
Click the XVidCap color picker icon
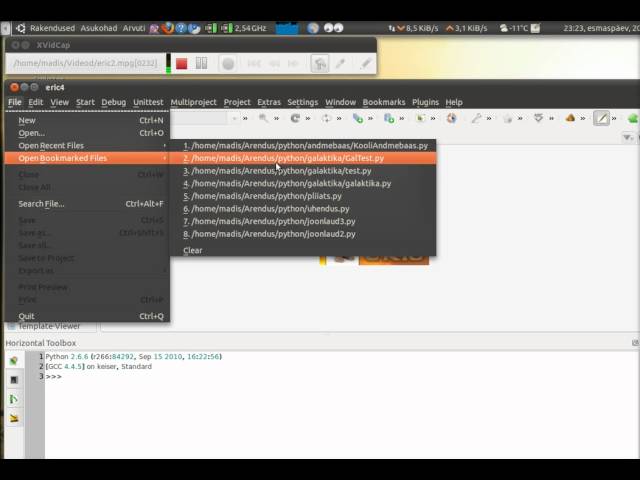click(340, 63)
